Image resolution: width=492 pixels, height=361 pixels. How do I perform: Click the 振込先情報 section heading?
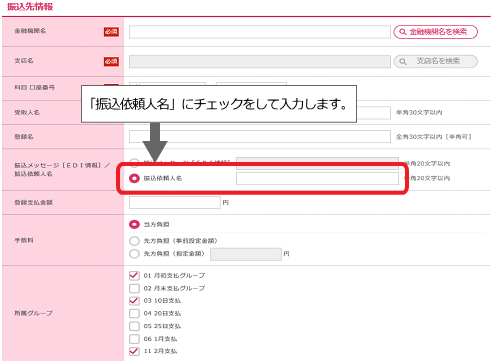30,7
